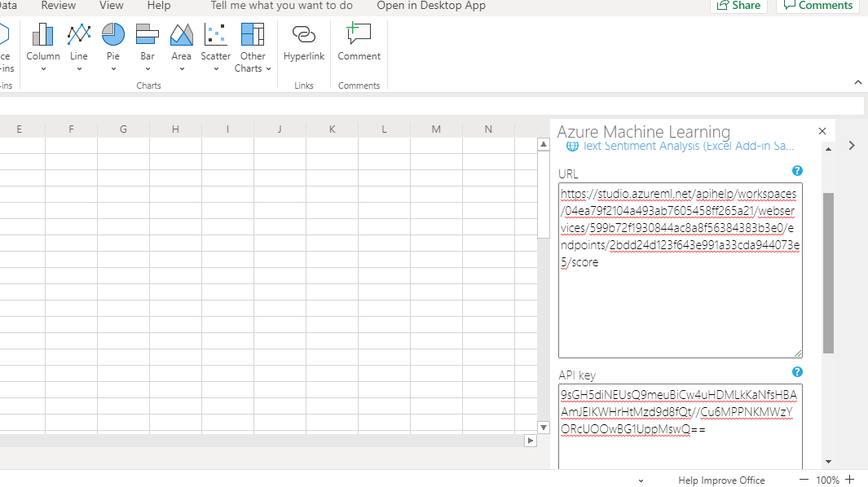Screen dimensions: 868x487
Task: Click the task pane scroll up arrow
Action: click(828, 149)
